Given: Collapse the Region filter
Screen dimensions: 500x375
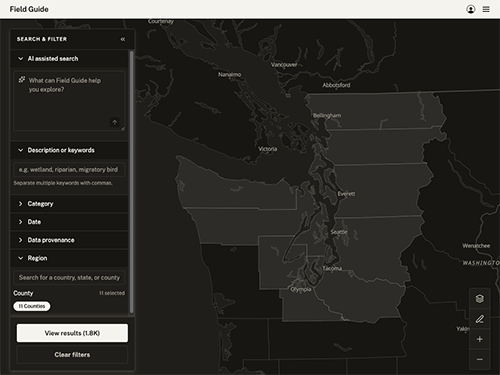Looking at the screenshot, I should click(69, 258).
